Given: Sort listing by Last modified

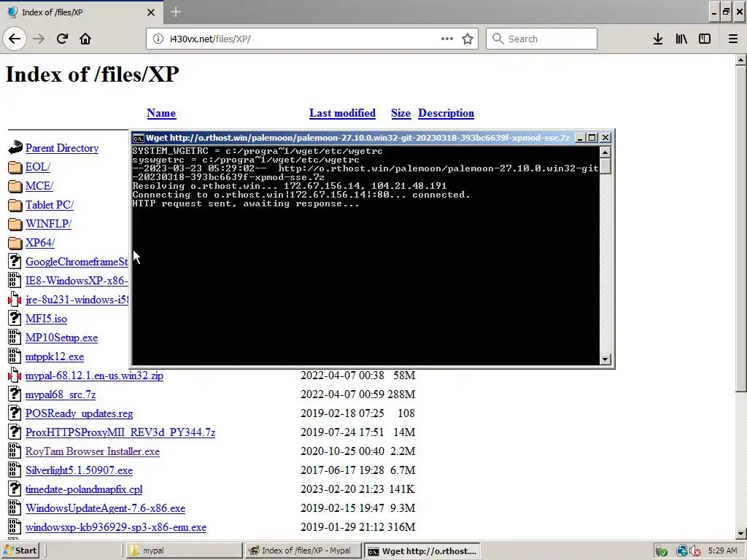Looking at the screenshot, I should tap(342, 113).
